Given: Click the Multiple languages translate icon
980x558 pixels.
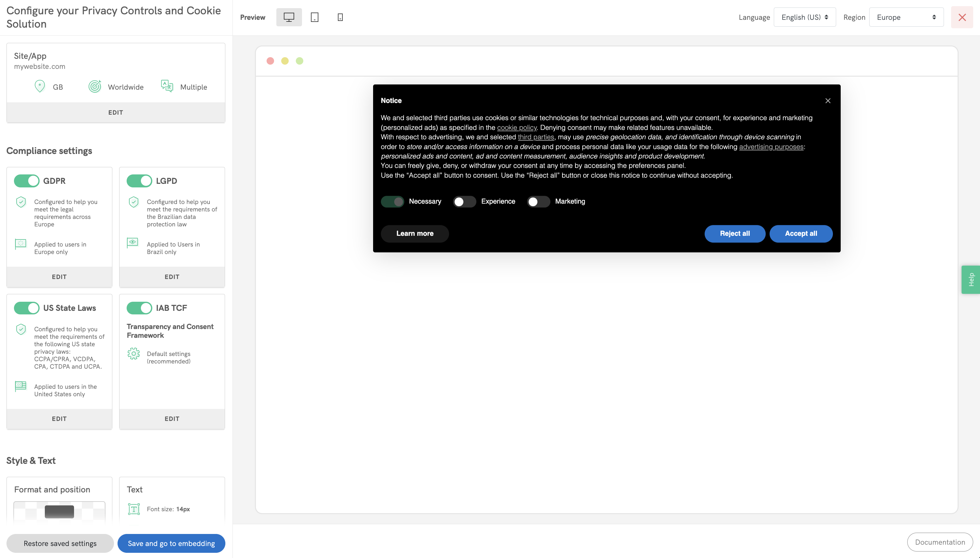Looking at the screenshot, I should point(167,86).
